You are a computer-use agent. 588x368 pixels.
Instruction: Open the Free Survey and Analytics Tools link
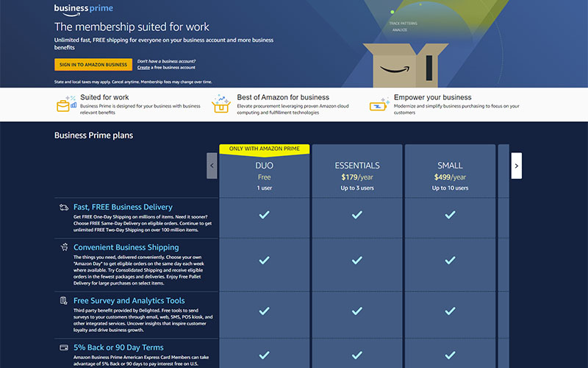click(x=129, y=300)
